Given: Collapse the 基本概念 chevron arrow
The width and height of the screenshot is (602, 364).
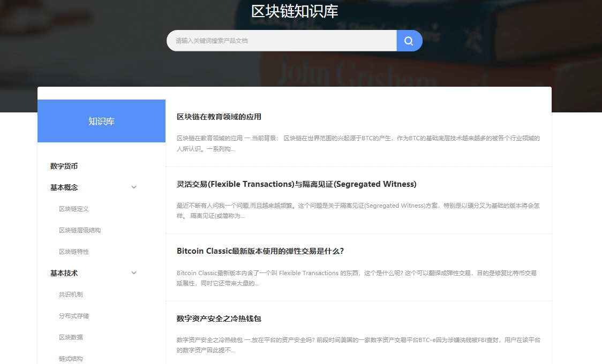Looking at the screenshot, I should pyautogui.click(x=134, y=187).
